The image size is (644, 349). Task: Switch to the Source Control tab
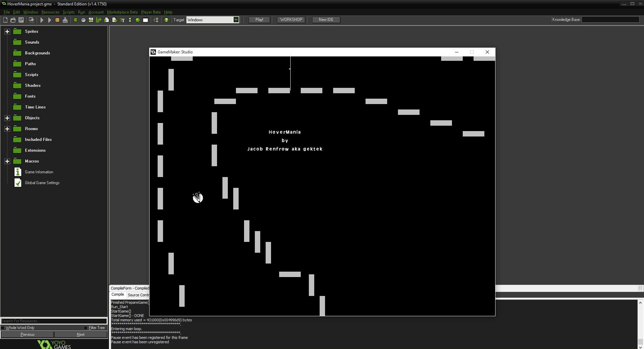click(x=138, y=295)
